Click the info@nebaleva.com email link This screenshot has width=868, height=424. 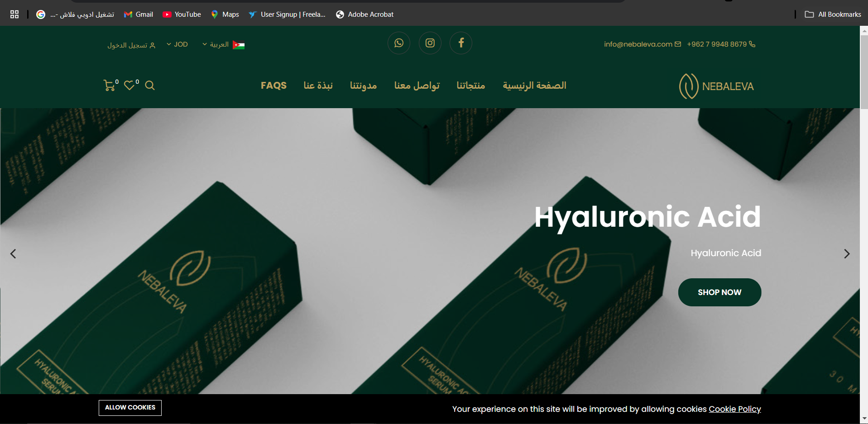tap(638, 44)
